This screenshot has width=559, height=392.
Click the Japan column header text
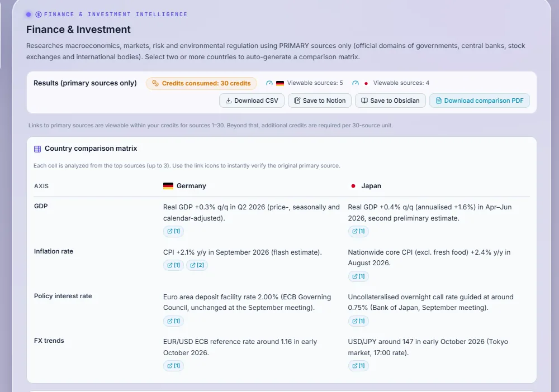(371, 186)
